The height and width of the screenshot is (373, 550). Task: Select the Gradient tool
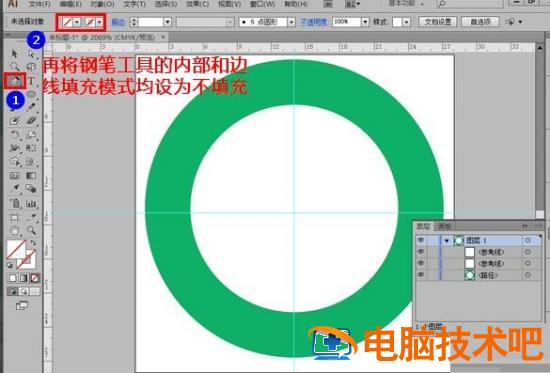(31, 175)
